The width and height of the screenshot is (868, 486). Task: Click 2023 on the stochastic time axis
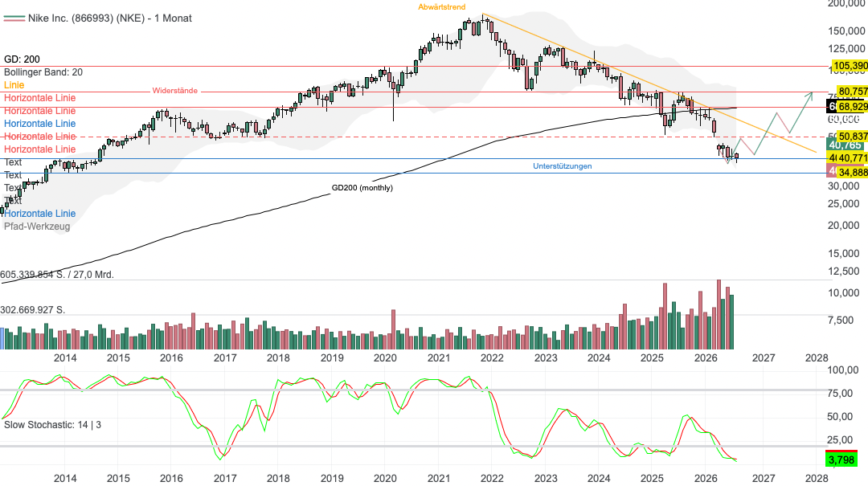pyautogui.click(x=546, y=478)
